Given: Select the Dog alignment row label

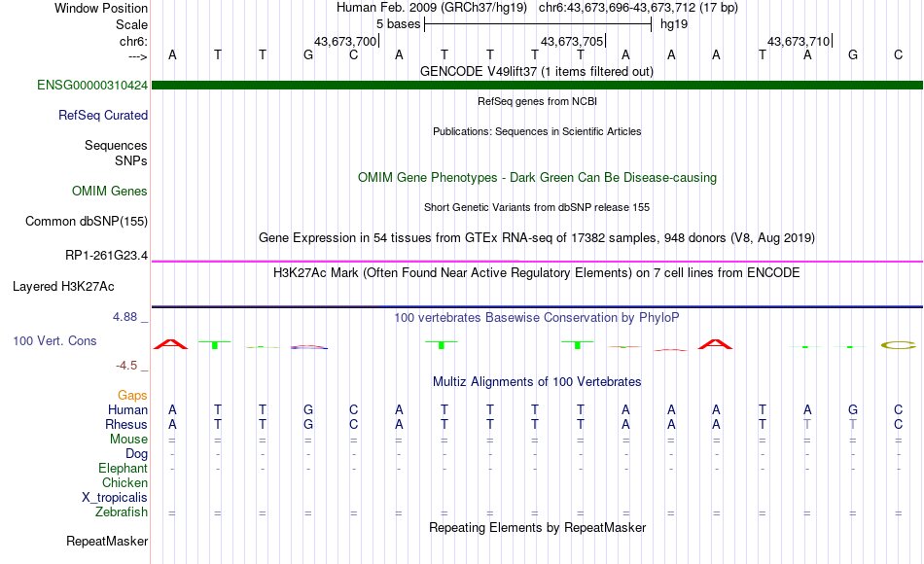Looking at the screenshot, I should [137, 454].
